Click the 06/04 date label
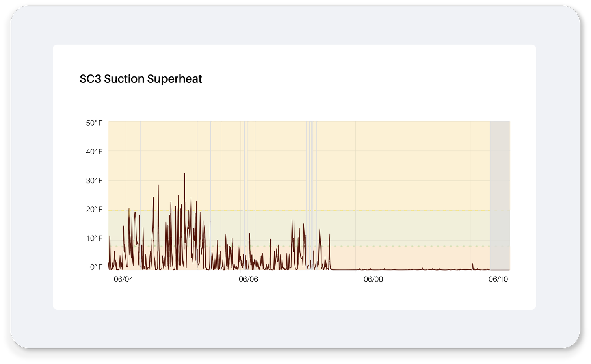 (x=123, y=280)
